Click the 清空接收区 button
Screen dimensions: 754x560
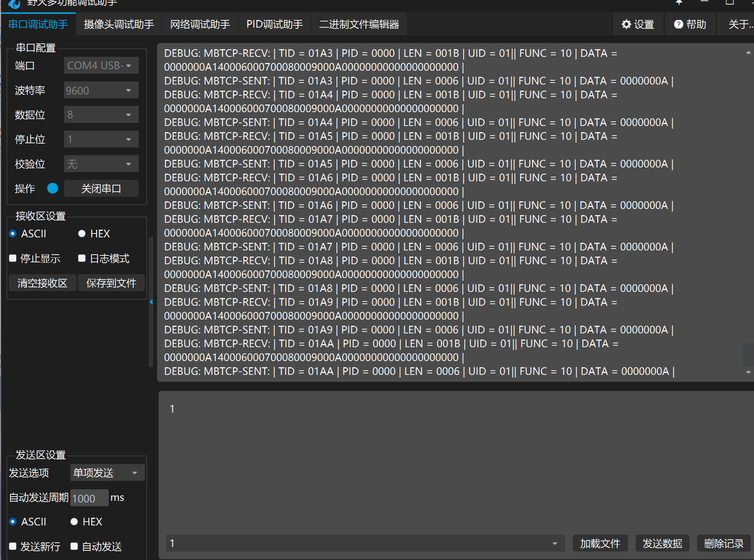[x=42, y=283]
